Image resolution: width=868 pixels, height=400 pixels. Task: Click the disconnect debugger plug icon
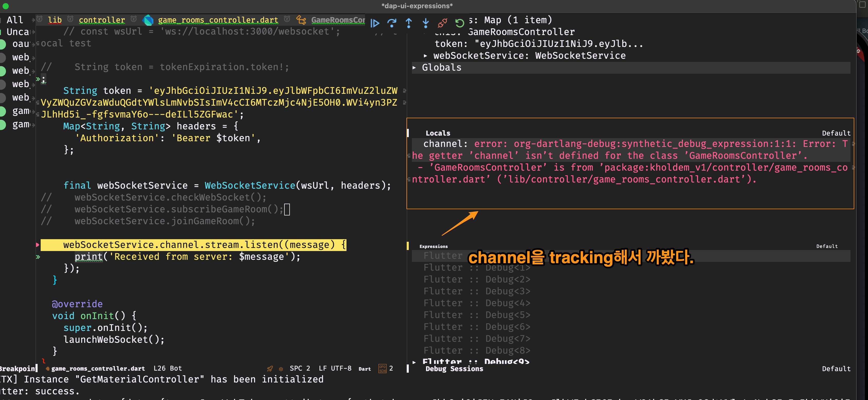tap(442, 23)
